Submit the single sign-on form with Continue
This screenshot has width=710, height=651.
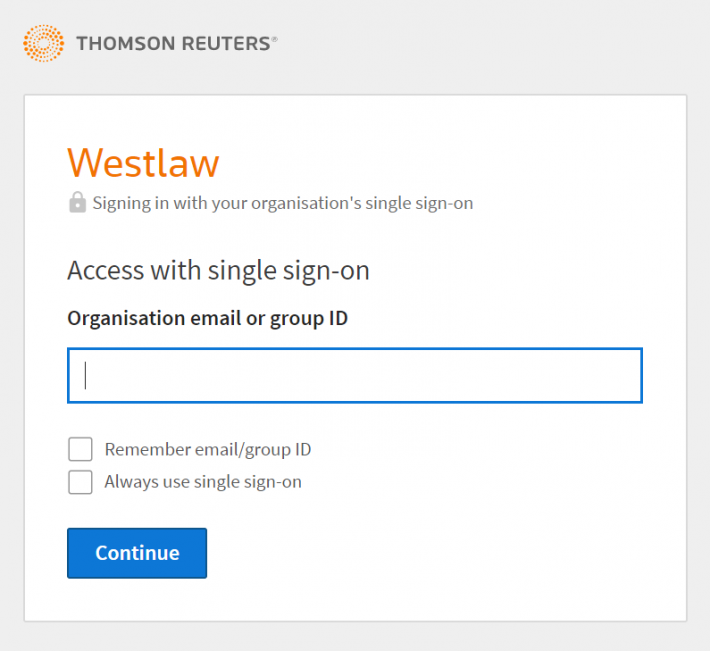pos(137,553)
